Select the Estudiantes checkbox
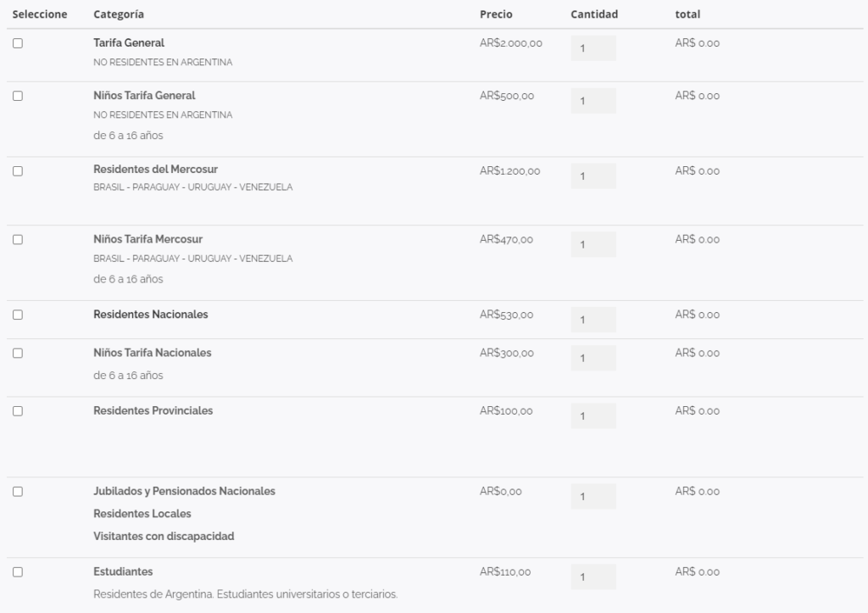 pos(18,572)
